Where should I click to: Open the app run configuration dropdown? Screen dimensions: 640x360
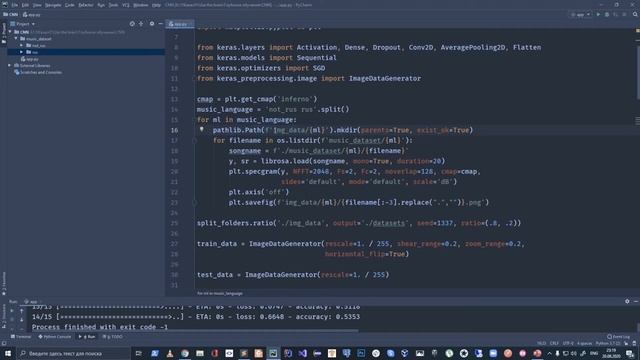coord(581,15)
